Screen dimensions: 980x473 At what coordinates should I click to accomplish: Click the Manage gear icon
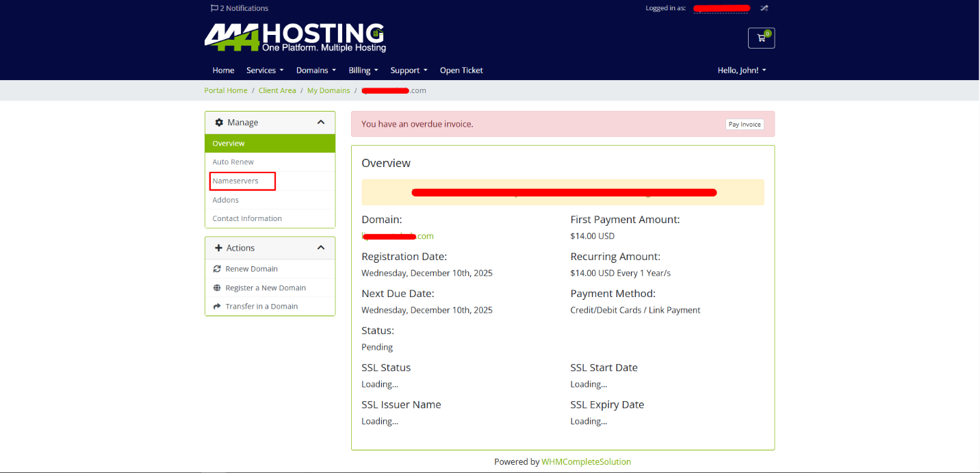click(219, 123)
